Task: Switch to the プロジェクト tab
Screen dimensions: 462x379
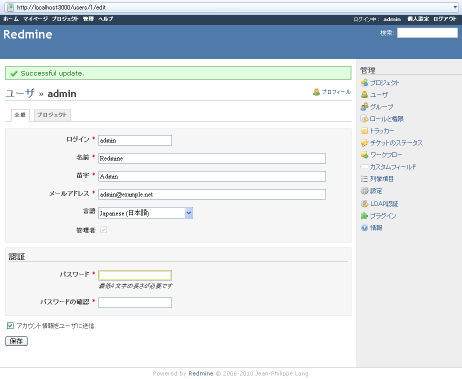Action: coord(52,115)
